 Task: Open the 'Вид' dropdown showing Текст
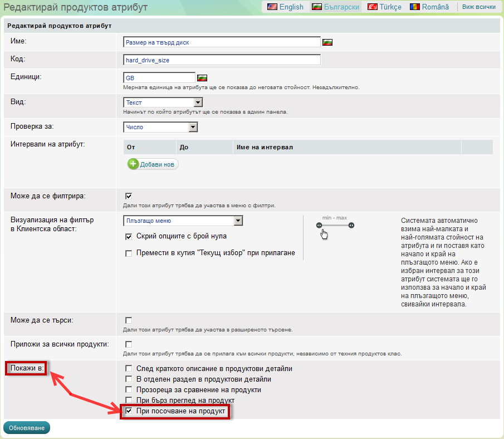tap(163, 103)
